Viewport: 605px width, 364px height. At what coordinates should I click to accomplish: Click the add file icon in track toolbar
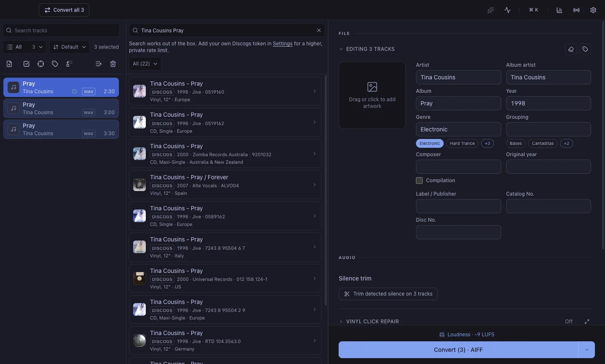coord(9,64)
